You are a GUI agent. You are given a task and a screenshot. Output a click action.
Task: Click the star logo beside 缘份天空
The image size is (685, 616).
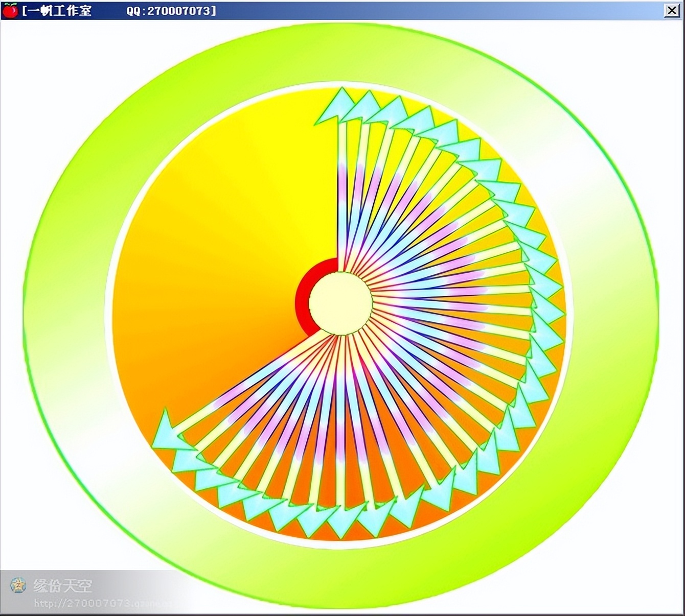18,585
